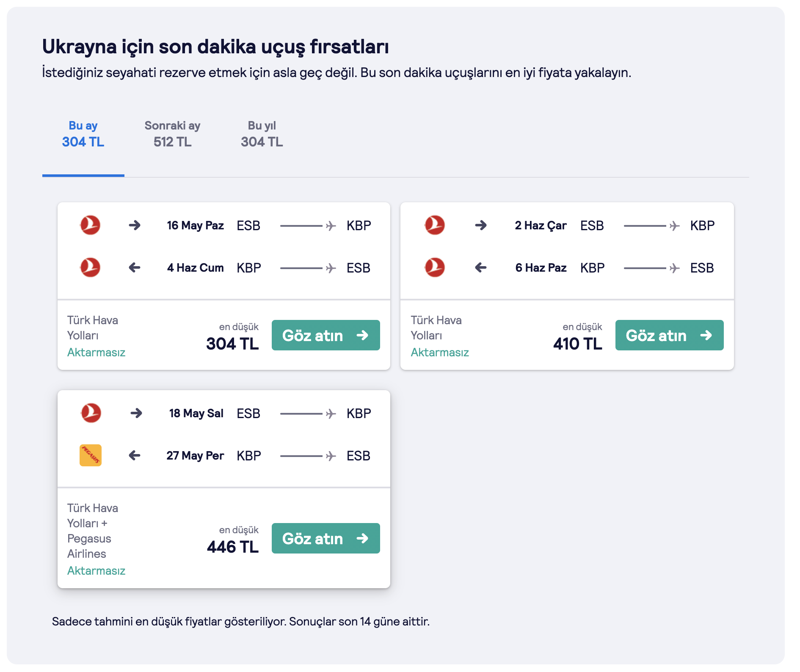Click Aktarmasız label on the 410 TL card

[440, 353]
